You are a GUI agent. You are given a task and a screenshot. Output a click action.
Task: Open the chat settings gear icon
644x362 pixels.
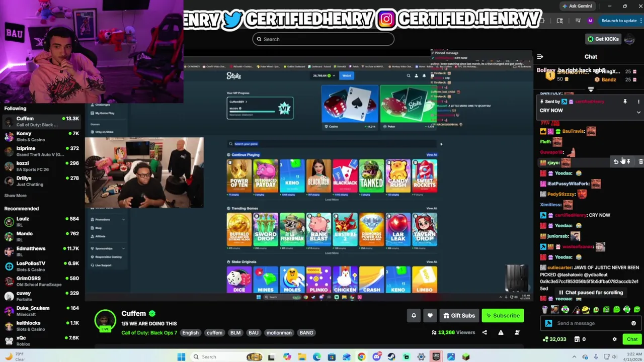pos(614,339)
